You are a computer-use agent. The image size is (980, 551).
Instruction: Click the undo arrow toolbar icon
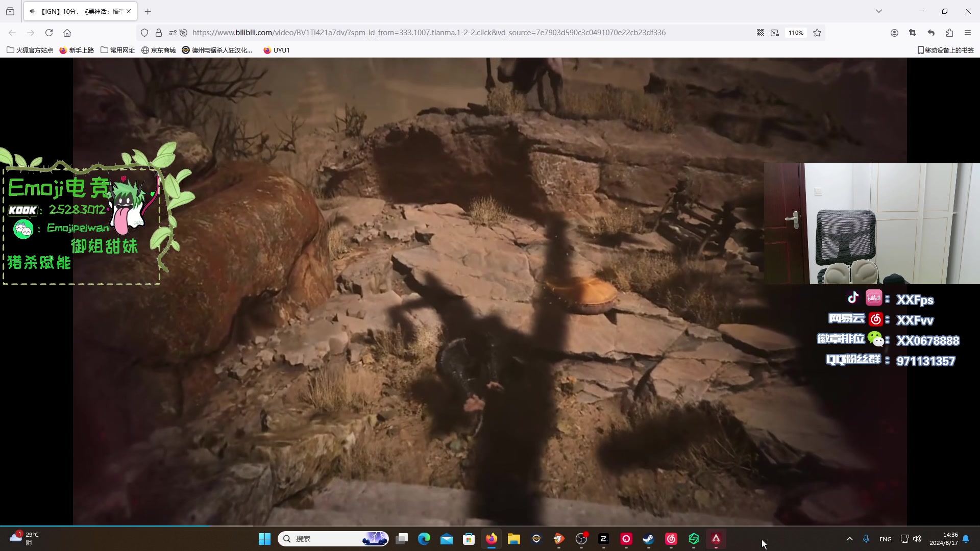point(931,33)
